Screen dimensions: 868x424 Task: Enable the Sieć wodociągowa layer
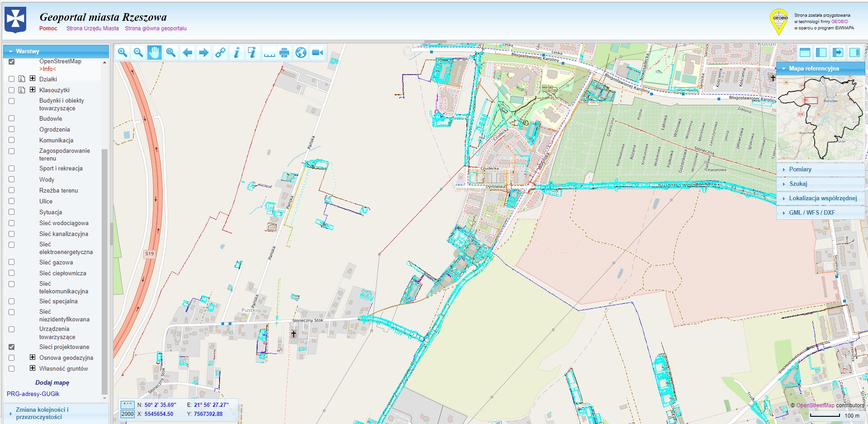point(12,223)
